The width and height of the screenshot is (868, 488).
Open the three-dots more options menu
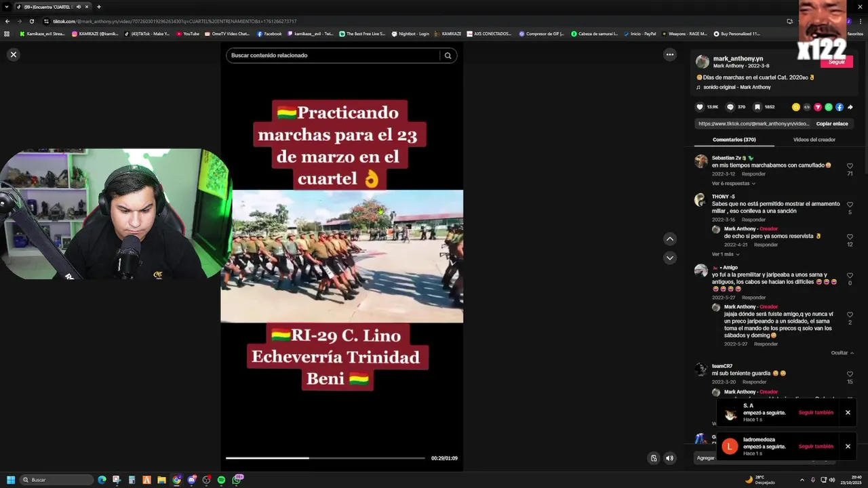670,55
